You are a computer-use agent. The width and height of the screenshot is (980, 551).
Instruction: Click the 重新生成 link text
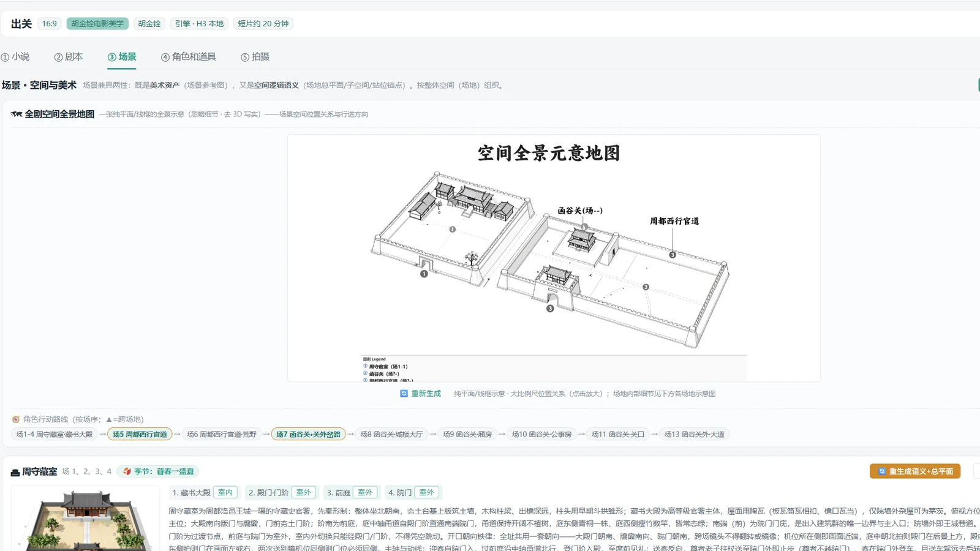point(426,394)
